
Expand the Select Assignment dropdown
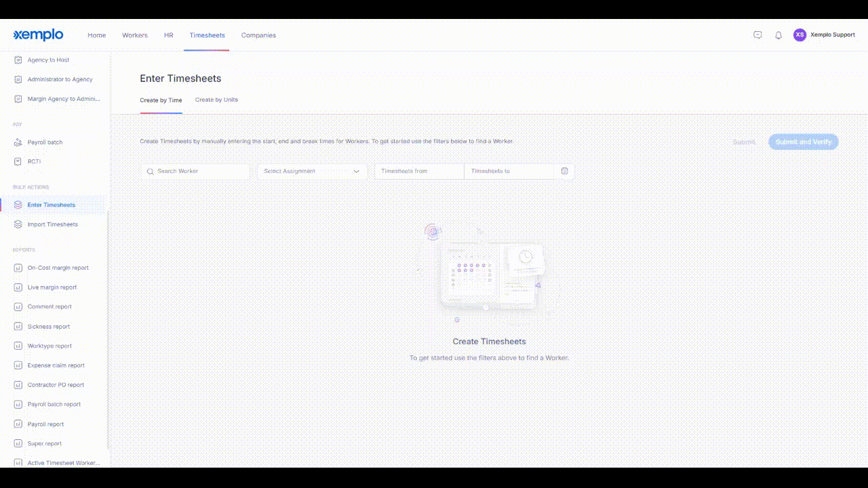[312, 171]
